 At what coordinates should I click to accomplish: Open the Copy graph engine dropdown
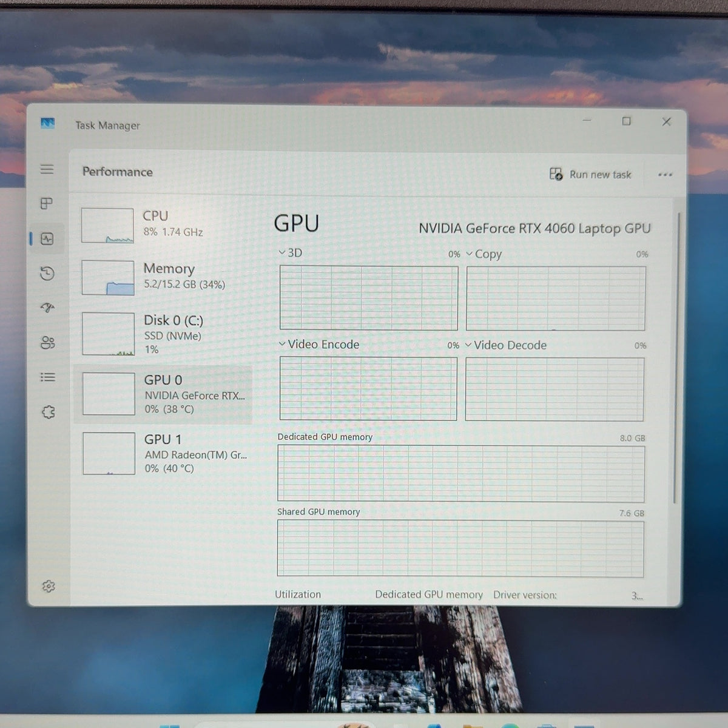tap(484, 254)
